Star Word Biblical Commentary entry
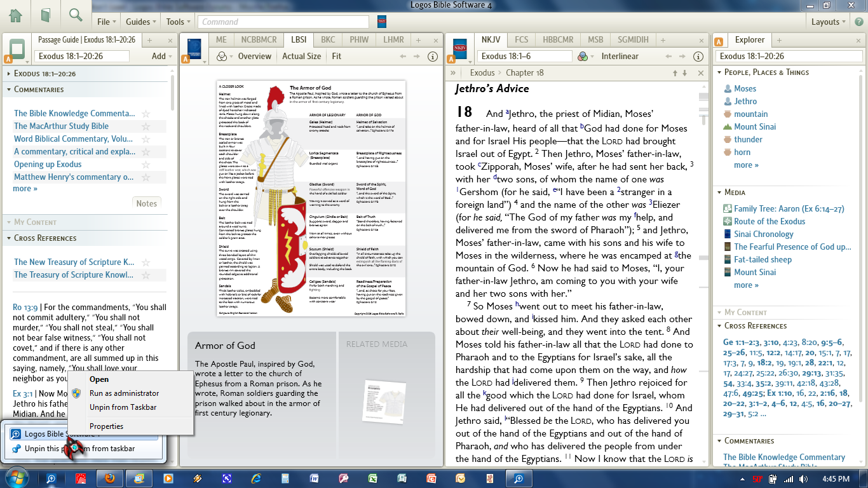Image resolution: width=868 pixels, height=488 pixels. point(146,139)
